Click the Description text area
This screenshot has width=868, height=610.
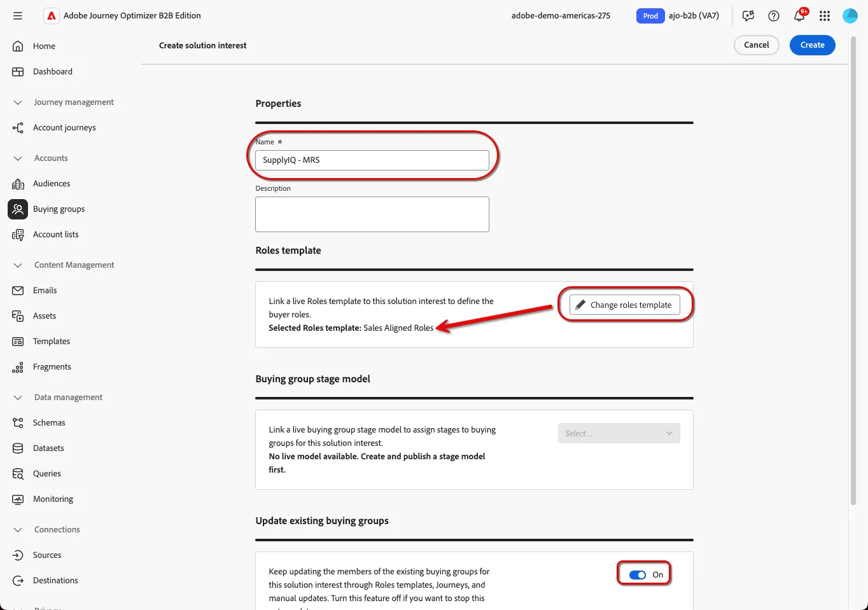(372, 214)
